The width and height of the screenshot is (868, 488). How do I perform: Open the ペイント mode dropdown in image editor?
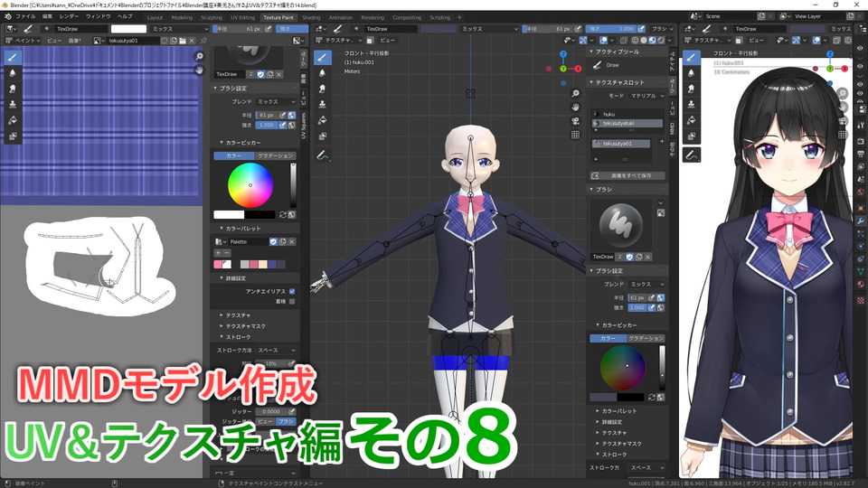tap(24, 41)
